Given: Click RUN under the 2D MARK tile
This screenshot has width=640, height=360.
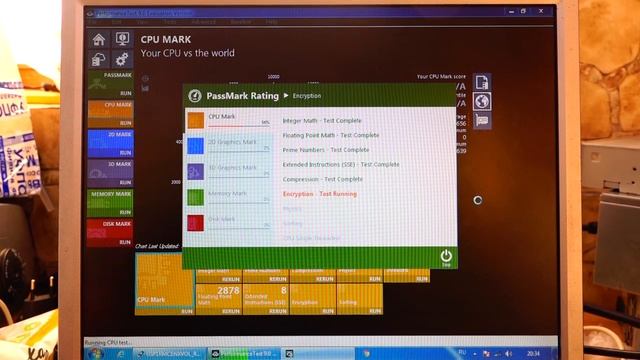Looking at the screenshot, I should tap(126, 153).
